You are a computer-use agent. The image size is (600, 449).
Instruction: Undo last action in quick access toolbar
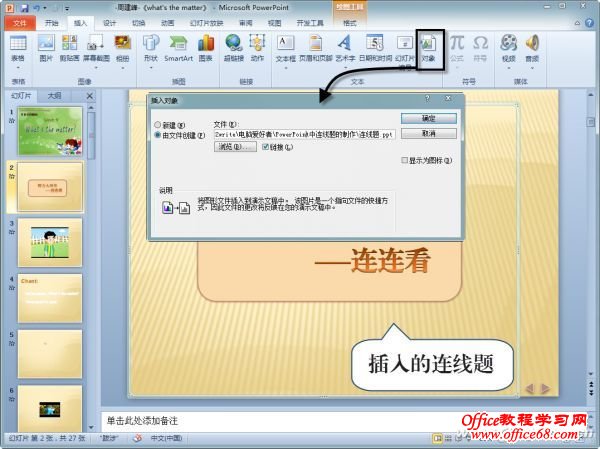coord(37,8)
